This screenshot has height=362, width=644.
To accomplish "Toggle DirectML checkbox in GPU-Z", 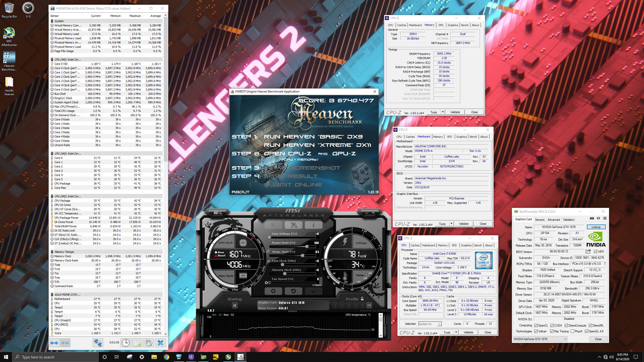I will pos(590,325).
